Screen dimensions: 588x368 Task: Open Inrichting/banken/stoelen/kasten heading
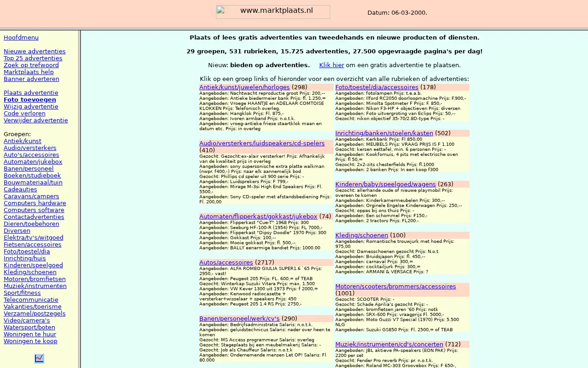point(384,133)
